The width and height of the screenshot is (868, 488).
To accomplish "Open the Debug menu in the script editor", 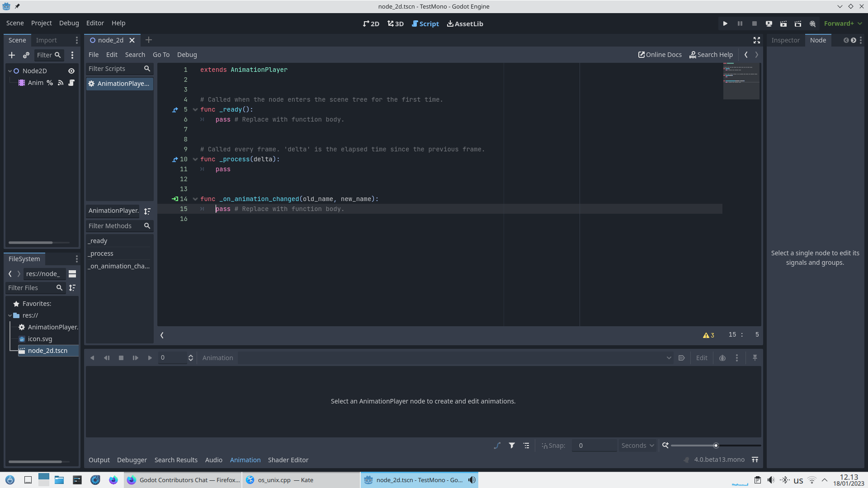I will point(187,55).
